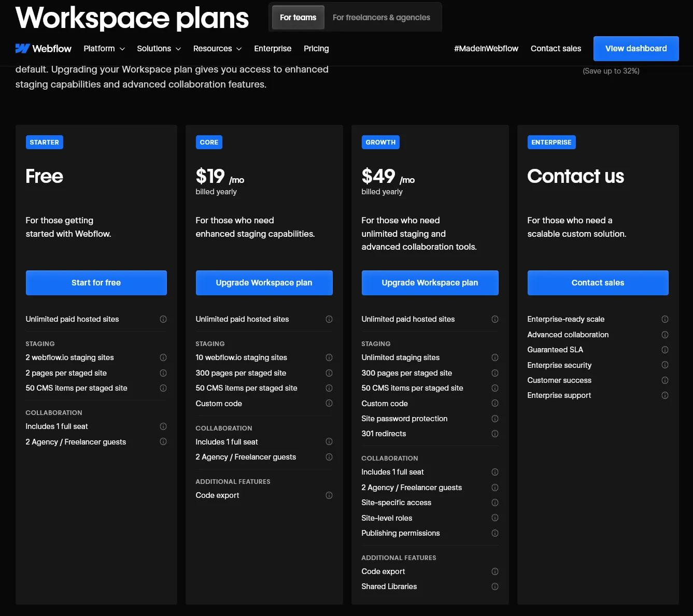Image resolution: width=693 pixels, height=616 pixels.
Task: Show info for Enterprise security
Action: pos(665,365)
